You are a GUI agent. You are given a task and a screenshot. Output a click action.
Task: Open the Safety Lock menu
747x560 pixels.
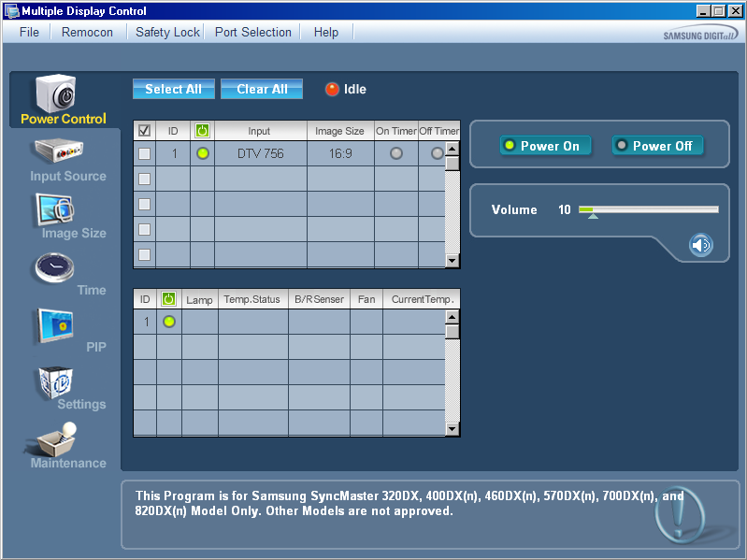[x=167, y=33]
